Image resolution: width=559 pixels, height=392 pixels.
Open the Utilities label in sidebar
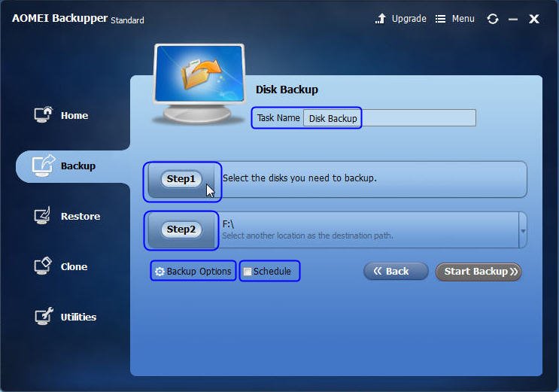click(78, 317)
